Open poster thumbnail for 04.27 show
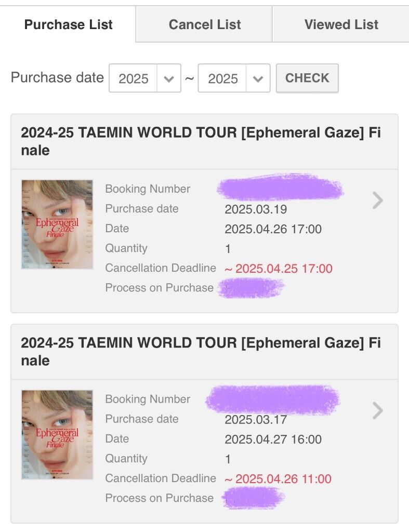The image size is (409, 532). click(57, 435)
